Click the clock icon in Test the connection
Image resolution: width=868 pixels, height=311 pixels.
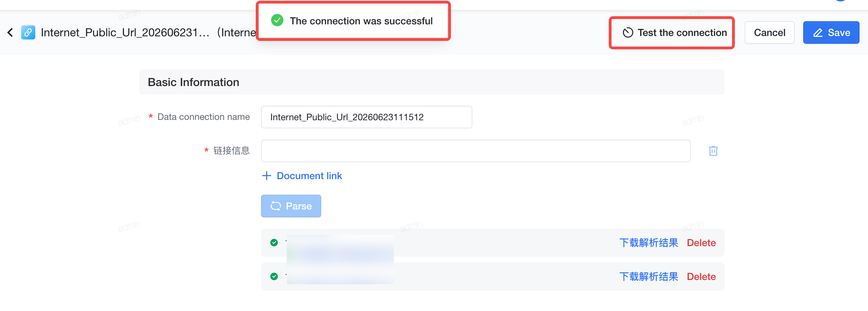point(628,33)
